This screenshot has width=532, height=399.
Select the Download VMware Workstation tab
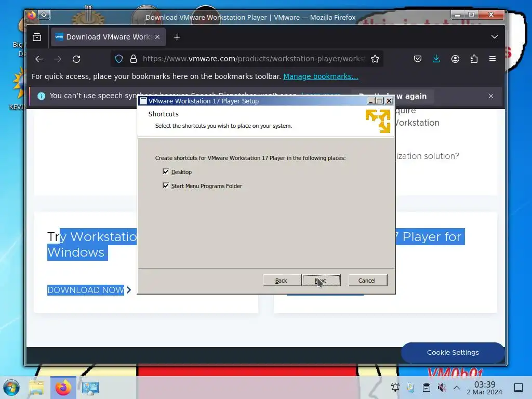(108, 37)
